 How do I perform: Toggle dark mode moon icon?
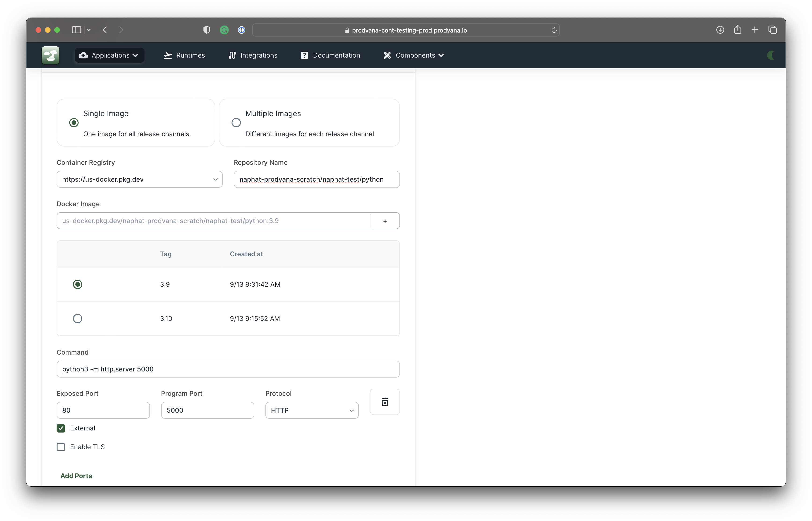pos(771,55)
